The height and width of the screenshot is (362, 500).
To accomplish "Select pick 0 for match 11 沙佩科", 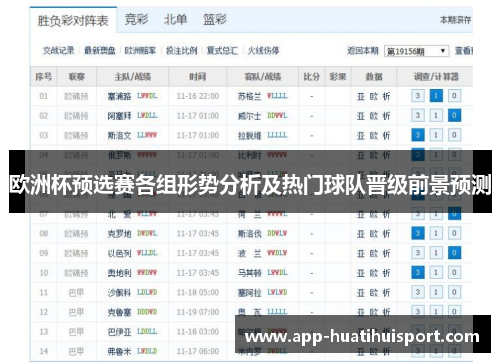I will (x=454, y=292).
